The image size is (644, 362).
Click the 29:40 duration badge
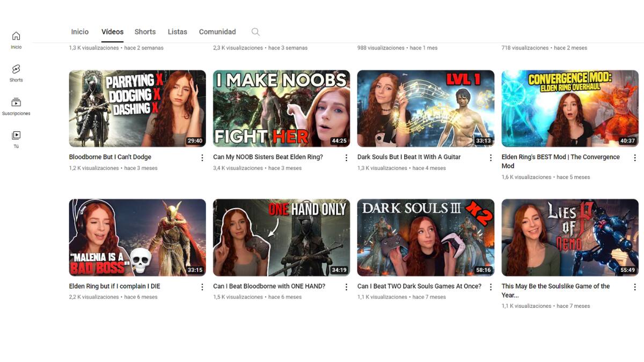[x=194, y=141]
